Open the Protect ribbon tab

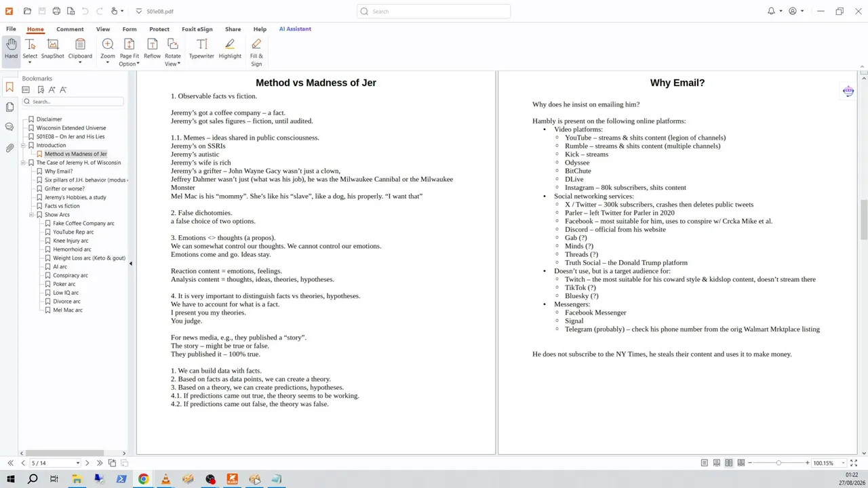point(159,29)
